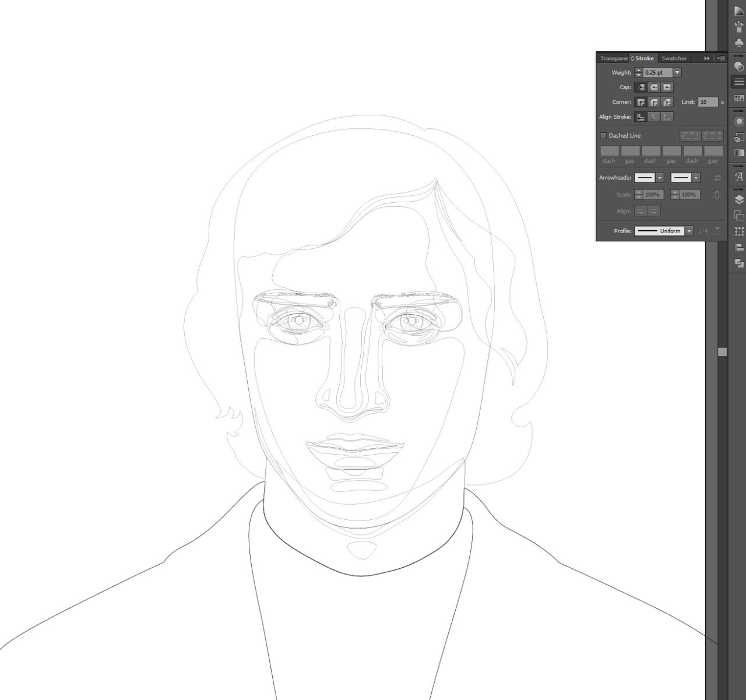Viewport: 746px width, 700px height.
Task: Click the miter Limit input field
Action: pyautogui.click(x=708, y=102)
